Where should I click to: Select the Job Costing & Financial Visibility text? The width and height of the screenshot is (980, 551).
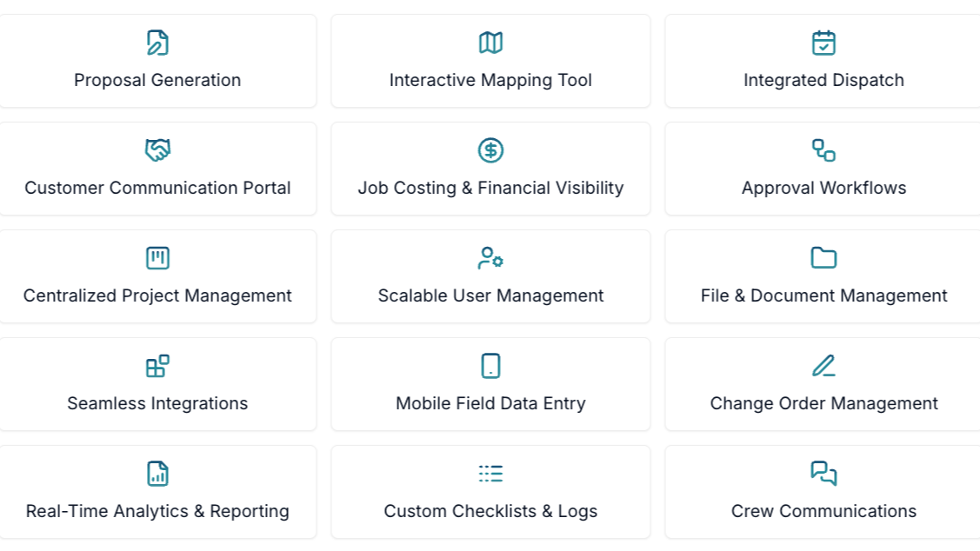coord(490,188)
